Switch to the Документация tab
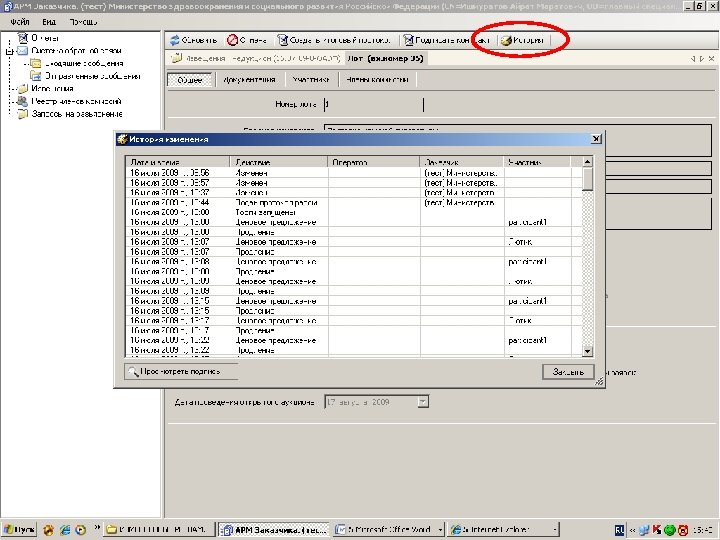 (249, 80)
